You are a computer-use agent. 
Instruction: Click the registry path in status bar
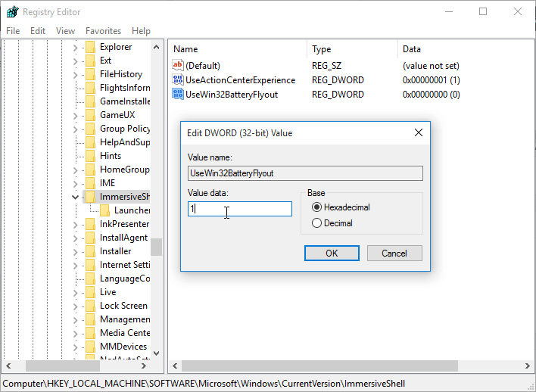tap(204, 384)
